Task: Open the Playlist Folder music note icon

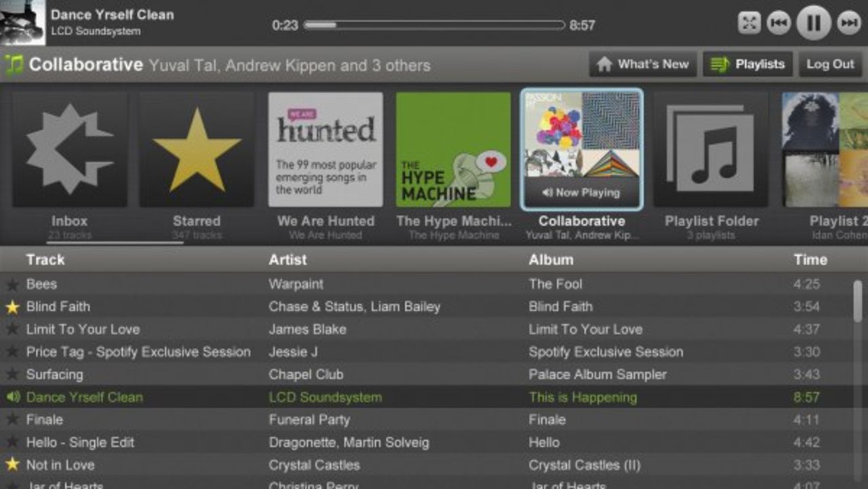Action: (710, 147)
